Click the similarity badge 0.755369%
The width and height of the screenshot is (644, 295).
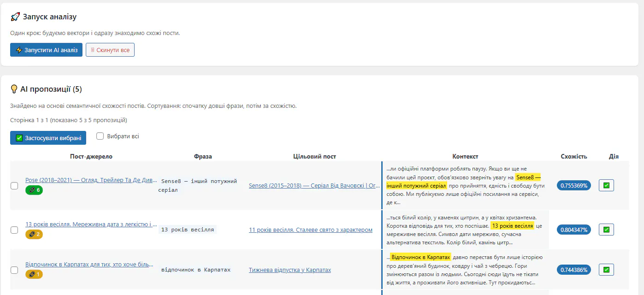(574, 185)
